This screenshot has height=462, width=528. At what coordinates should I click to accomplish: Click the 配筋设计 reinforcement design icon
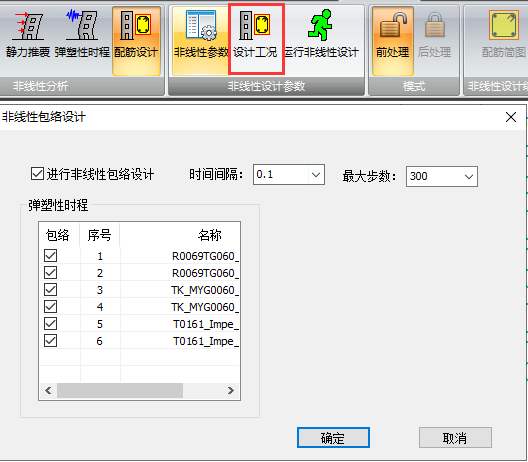click(136, 40)
